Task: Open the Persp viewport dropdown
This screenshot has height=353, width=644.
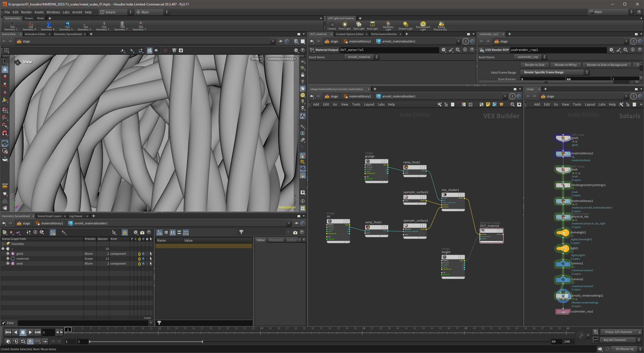Action: coord(256,59)
